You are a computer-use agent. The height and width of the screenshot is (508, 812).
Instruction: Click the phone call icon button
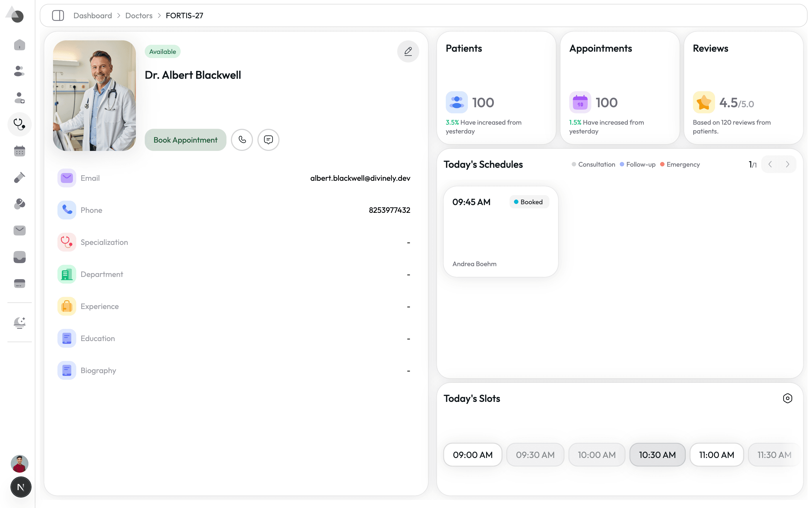(242, 140)
